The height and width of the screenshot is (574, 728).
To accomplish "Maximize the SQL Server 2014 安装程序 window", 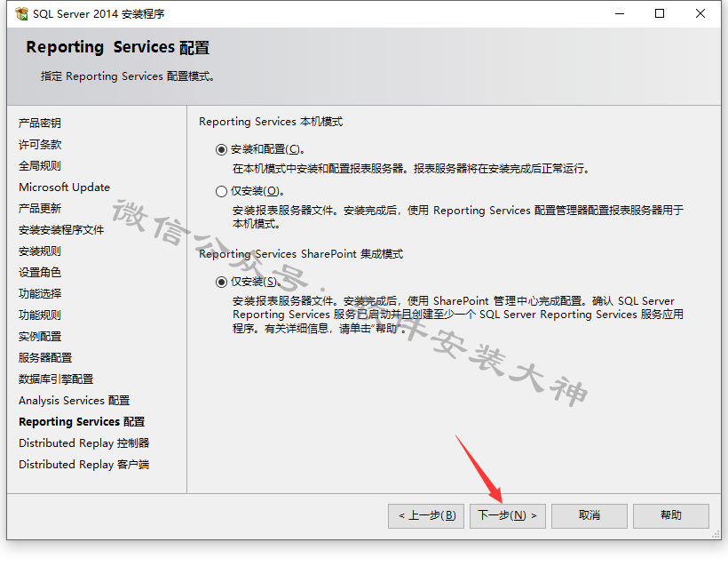I will (x=660, y=14).
